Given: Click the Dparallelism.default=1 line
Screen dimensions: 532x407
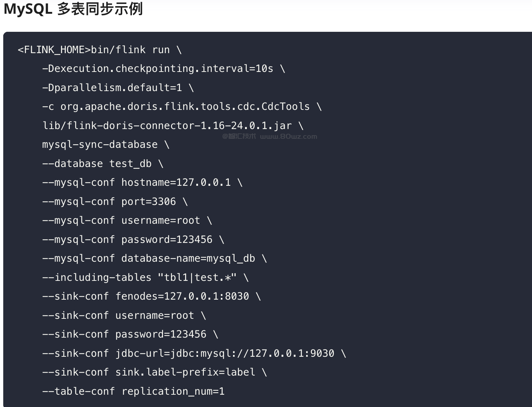Looking at the screenshot, I should pos(117,87).
